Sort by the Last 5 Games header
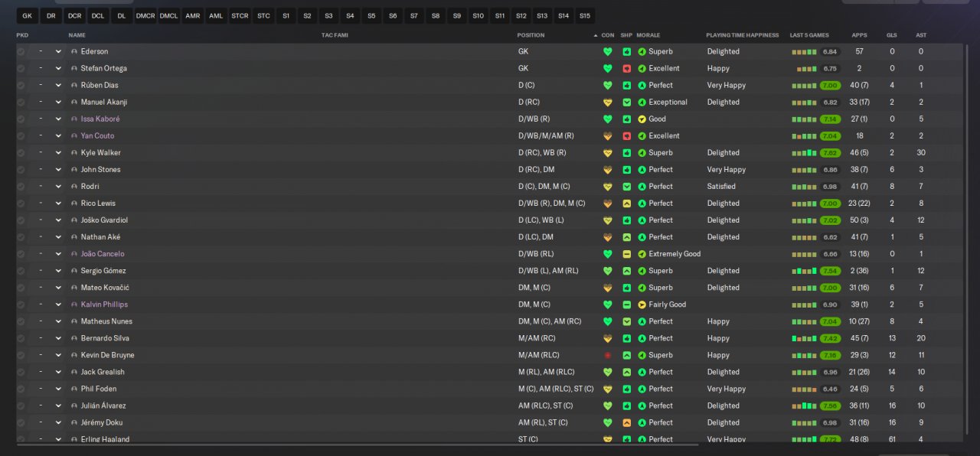 pos(809,35)
